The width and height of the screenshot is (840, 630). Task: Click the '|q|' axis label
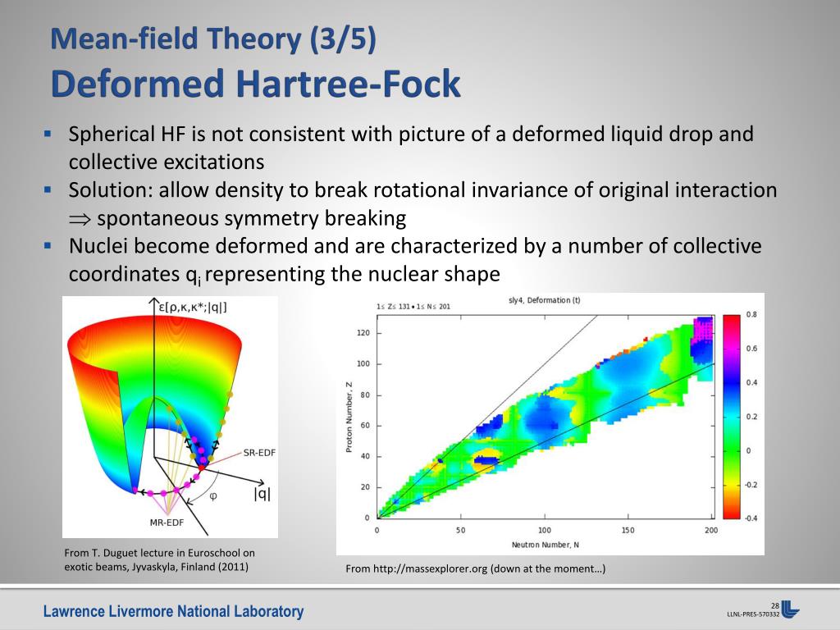[262, 493]
